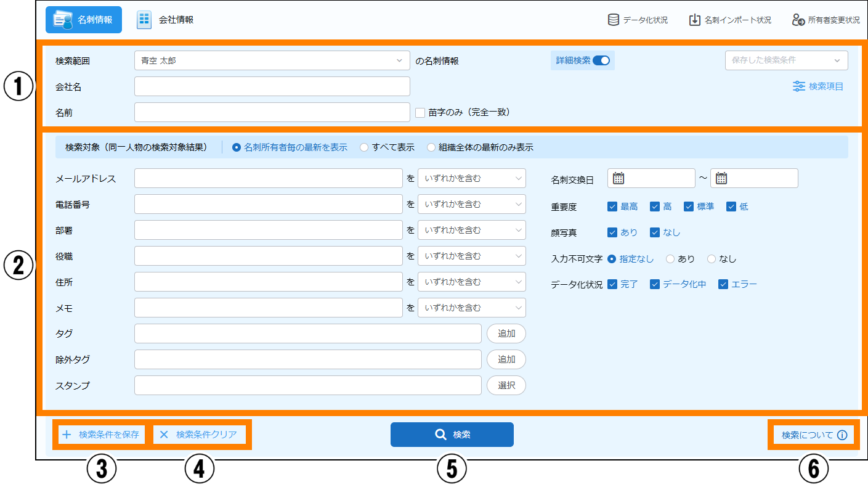This screenshot has height=487, width=868.
Task: Open the 名刺交換日 start date calendar icon
Action: pyautogui.click(x=619, y=178)
